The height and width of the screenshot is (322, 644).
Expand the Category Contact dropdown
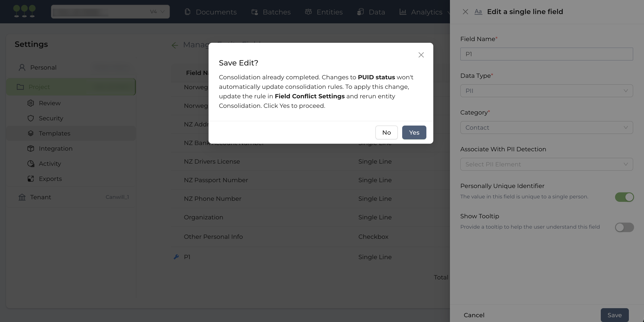547,128
